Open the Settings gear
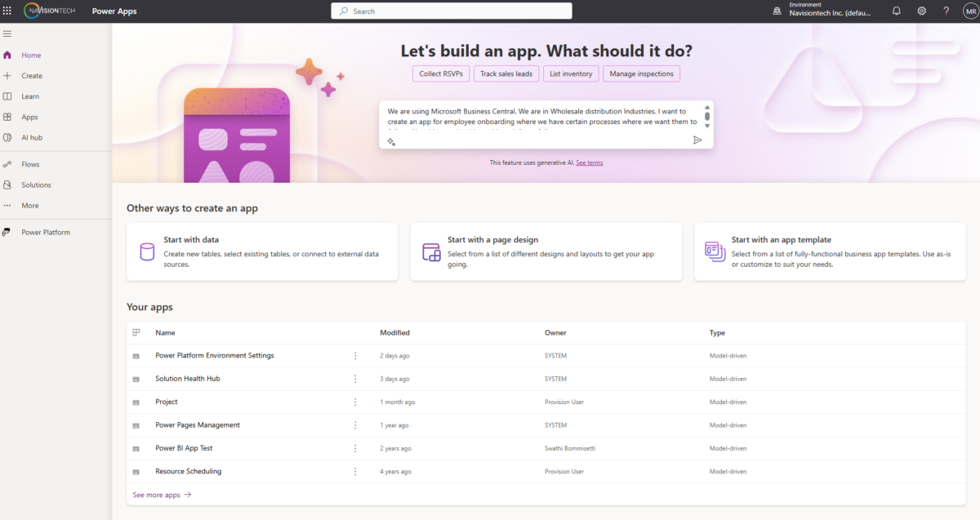 coord(921,11)
